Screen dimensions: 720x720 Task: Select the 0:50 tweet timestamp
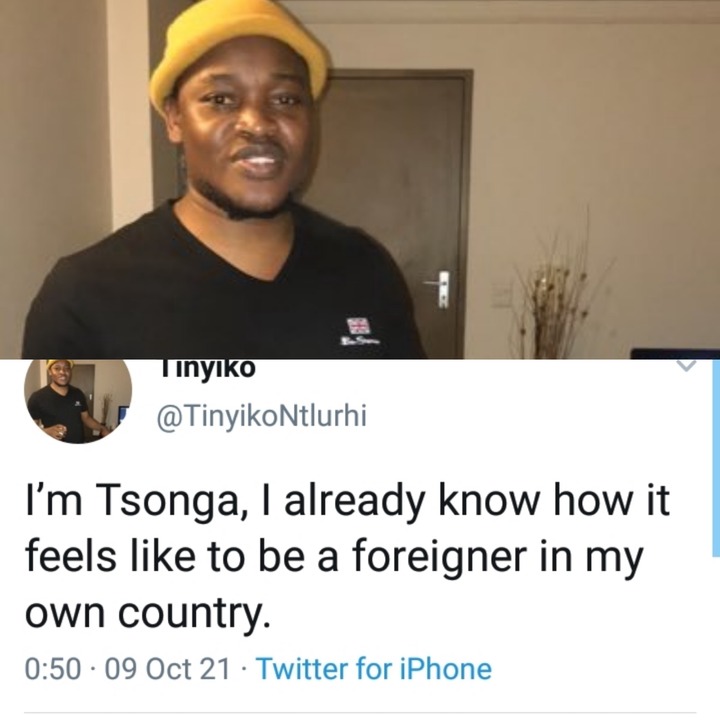(53, 669)
